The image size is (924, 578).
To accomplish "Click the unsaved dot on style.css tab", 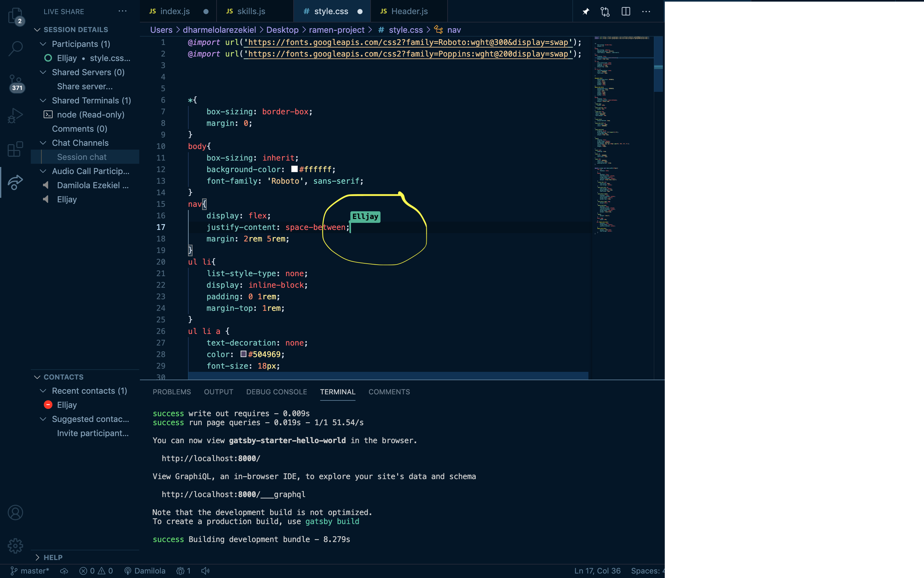I will coord(360,12).
